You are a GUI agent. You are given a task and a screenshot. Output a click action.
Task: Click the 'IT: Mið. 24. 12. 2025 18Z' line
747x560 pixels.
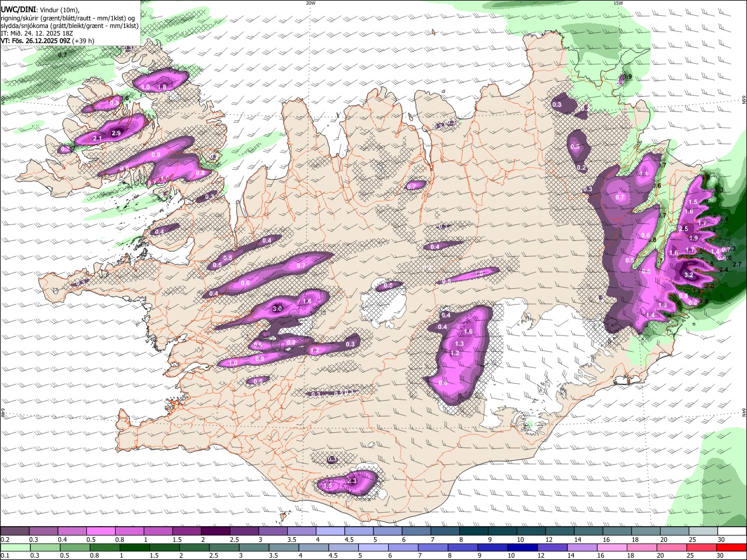pos(36,33)
